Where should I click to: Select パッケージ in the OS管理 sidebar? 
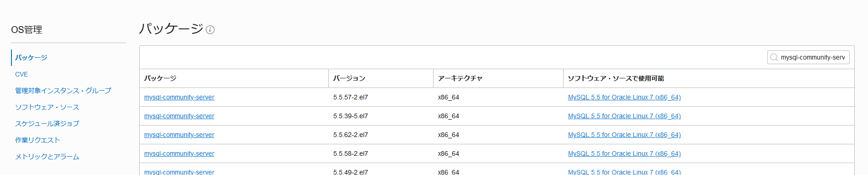tap(31, 58)
